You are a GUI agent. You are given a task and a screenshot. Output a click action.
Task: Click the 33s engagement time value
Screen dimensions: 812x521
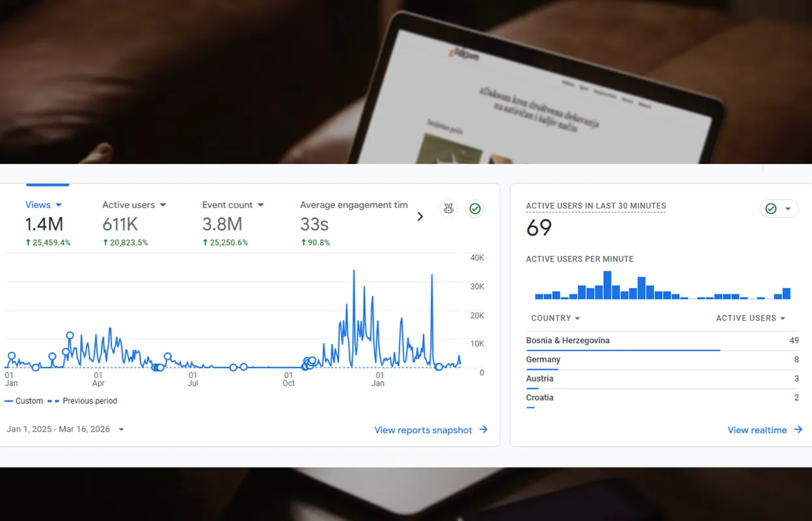point(314,225)
